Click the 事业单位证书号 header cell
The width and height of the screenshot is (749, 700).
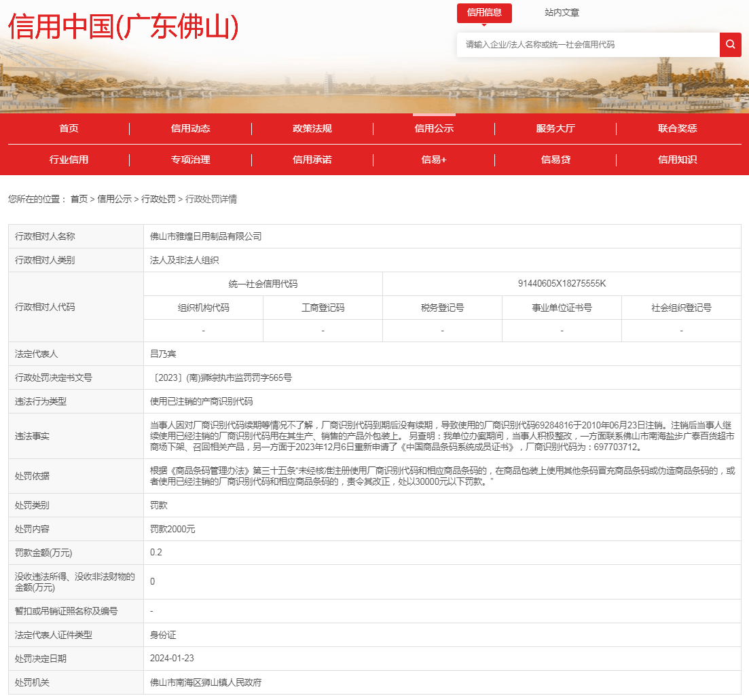562,308
